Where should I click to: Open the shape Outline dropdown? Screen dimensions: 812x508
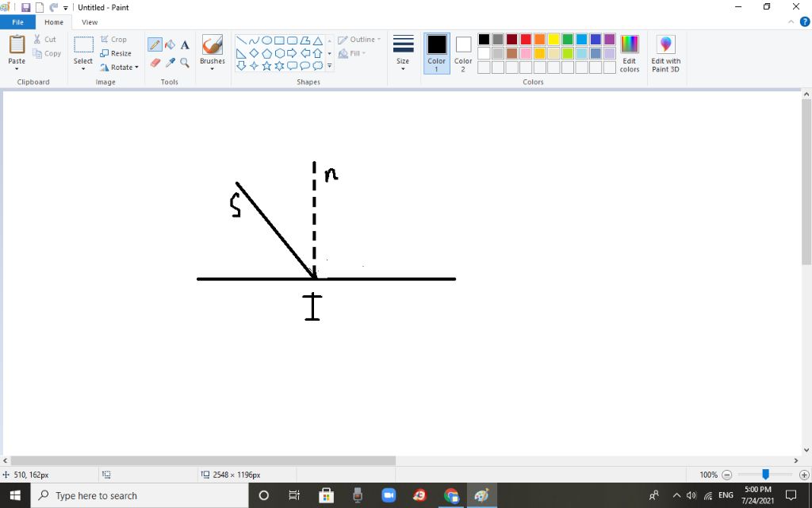tap(359, 40)
